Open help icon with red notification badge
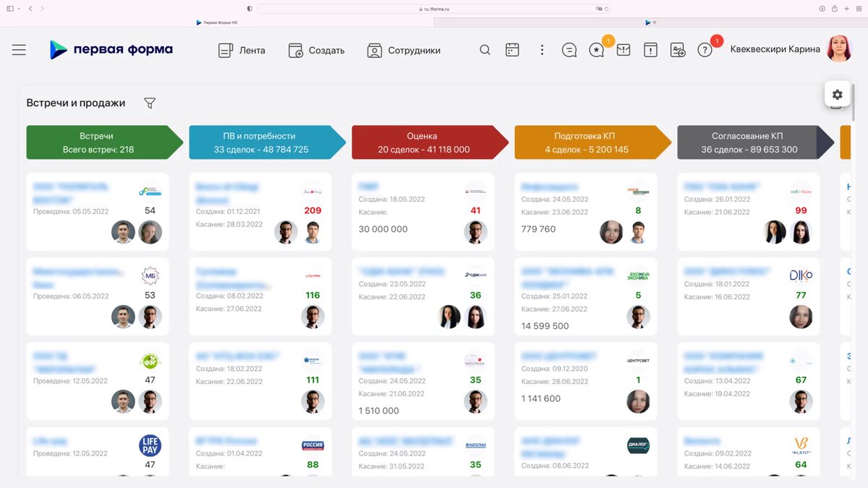The height and width of the screenshot is (488, 868). coord(704,50)
